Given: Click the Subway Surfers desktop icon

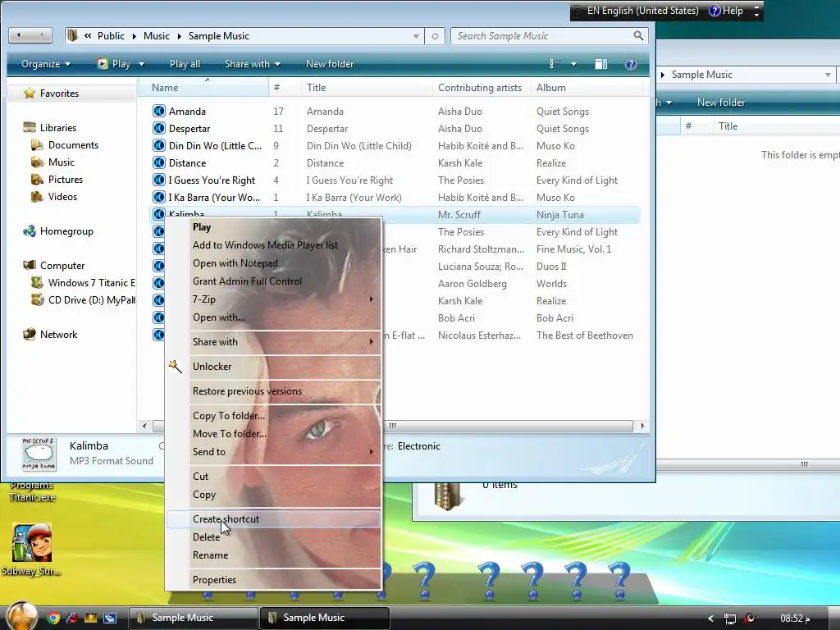Looking at the screenshot, I should (x=32, y=543).
